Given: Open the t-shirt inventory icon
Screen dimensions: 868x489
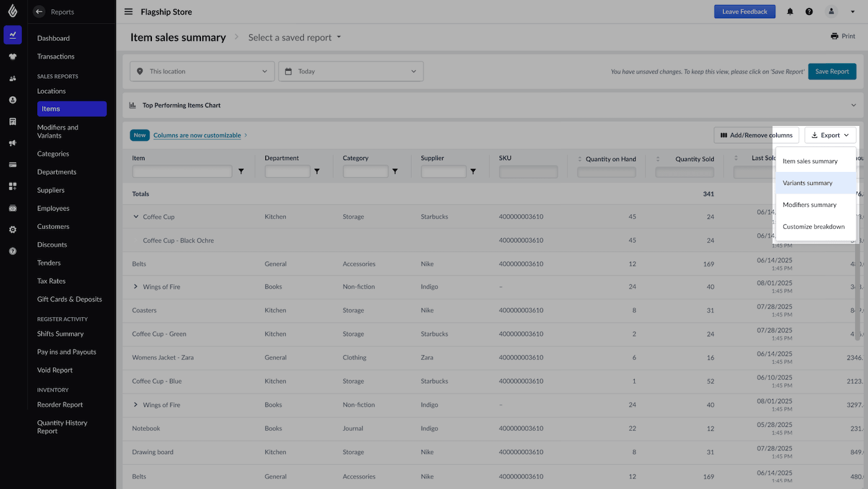Looking at the screenshot, I should 12,56.
